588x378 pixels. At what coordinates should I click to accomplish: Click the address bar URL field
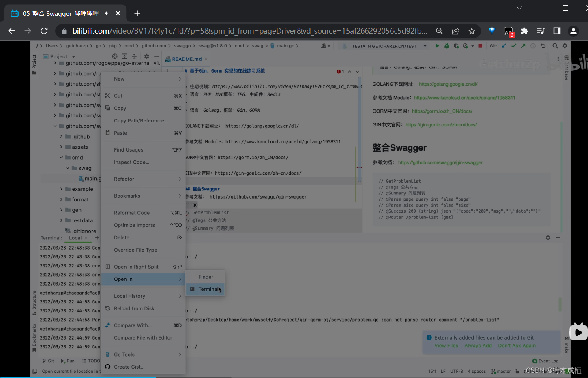point(249,31)
